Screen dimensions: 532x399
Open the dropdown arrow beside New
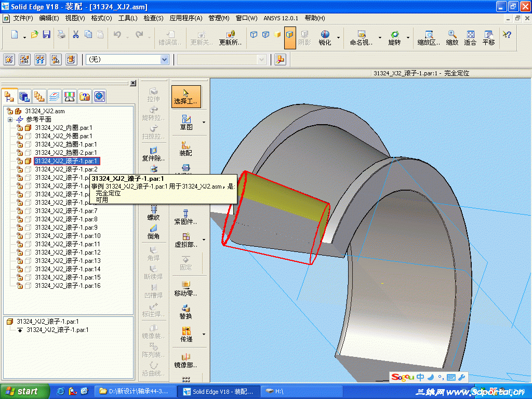[24, 37]
